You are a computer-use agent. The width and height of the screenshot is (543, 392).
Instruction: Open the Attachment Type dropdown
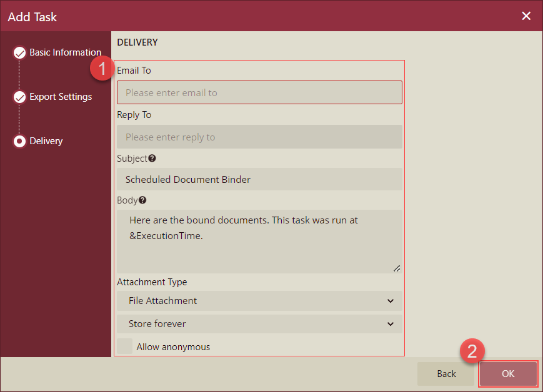coord(259,301)
